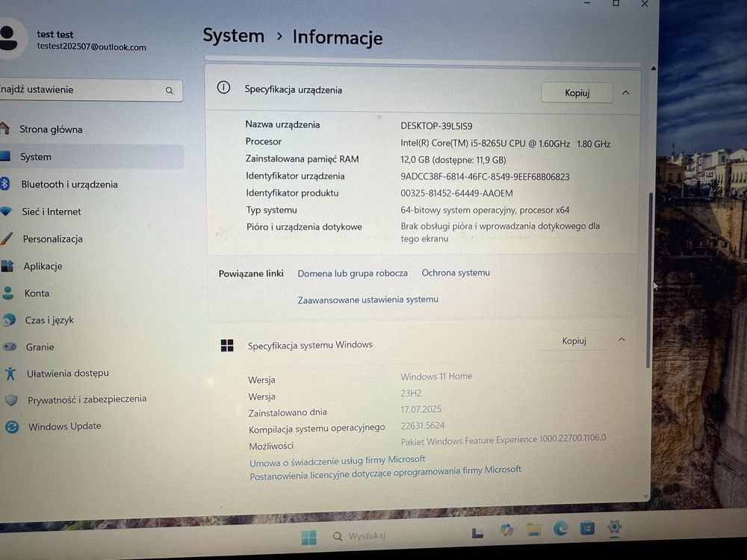Click the vertical scrollbar of the settings page

tap(648, 280)
